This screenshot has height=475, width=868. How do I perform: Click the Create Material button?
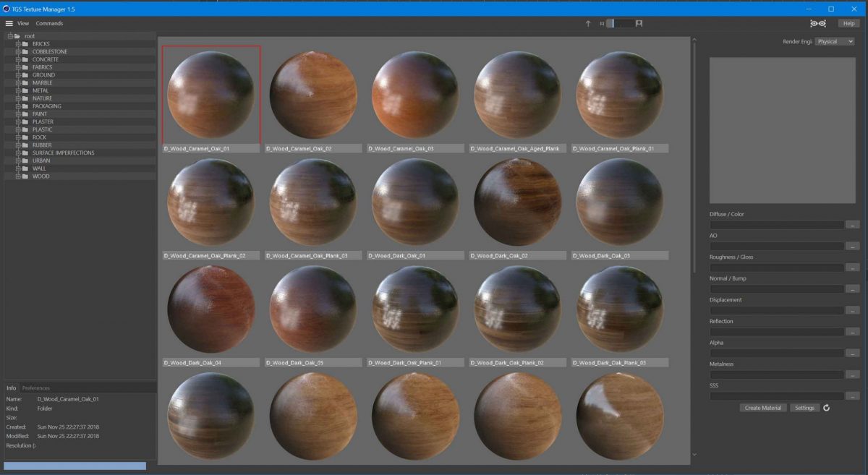(762, 408)
